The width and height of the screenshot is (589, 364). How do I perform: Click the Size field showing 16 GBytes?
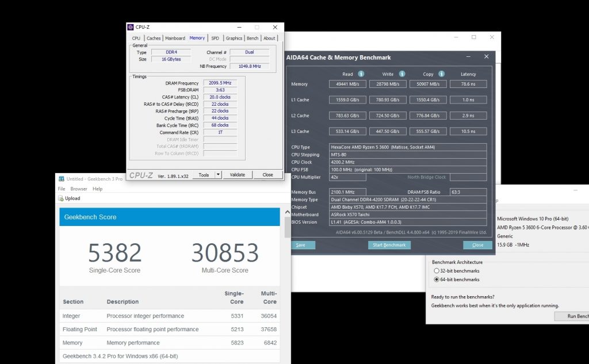pyautogui.click(x=171, y=59)
